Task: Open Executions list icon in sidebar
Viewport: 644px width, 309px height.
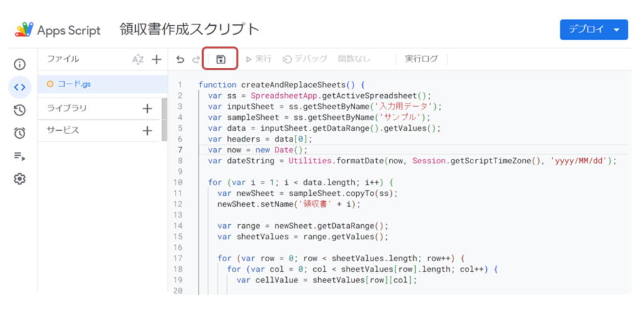Action: tap(19, 156)
